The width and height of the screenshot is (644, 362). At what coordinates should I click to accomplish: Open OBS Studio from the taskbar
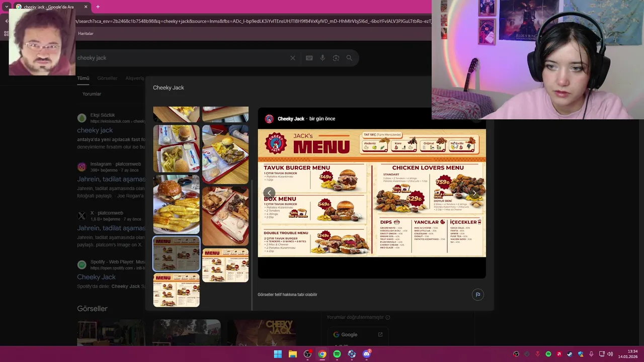click(x=307, y=354)
